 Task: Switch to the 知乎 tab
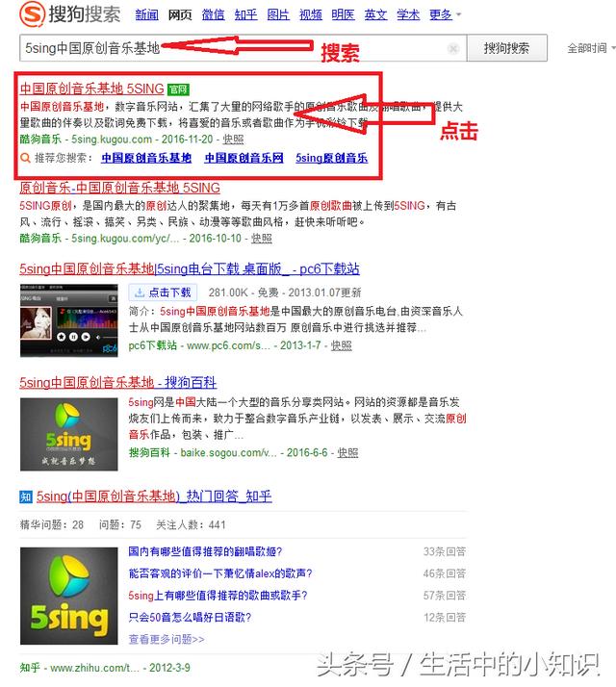tap(245, 14)
